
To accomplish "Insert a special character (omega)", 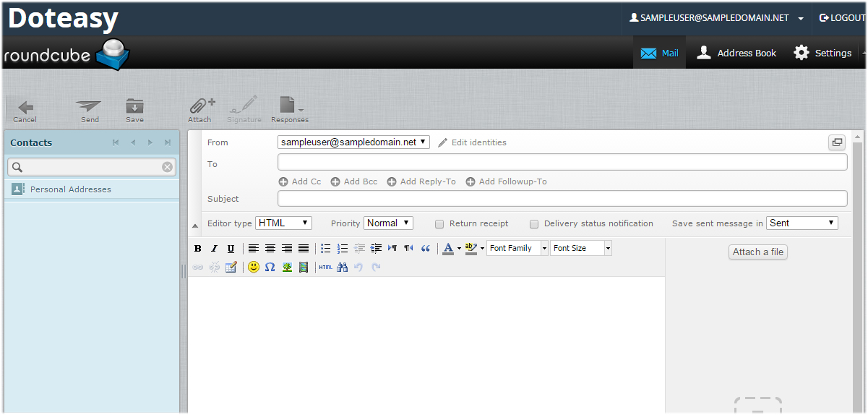I will coord(270,268).
